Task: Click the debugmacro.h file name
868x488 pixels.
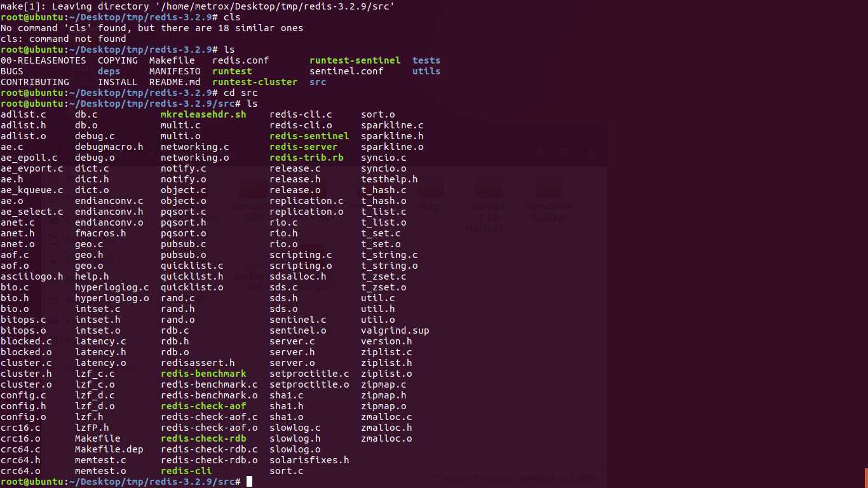Action: [x=109, y=147]
